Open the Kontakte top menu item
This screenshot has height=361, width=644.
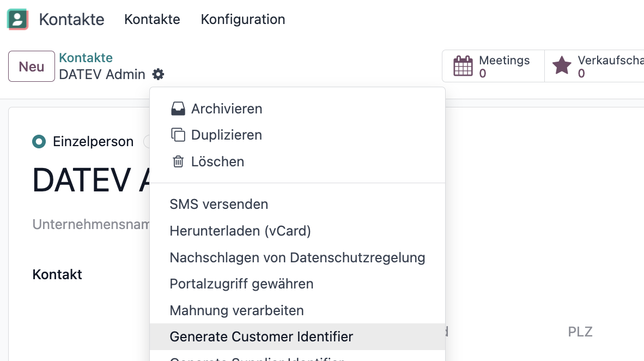tap(152, 19)
